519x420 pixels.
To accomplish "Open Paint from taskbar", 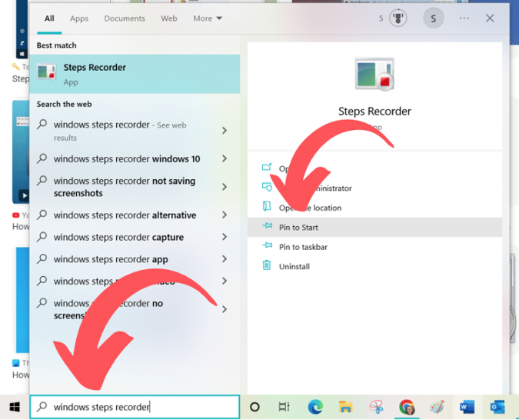I will point(437,407).
